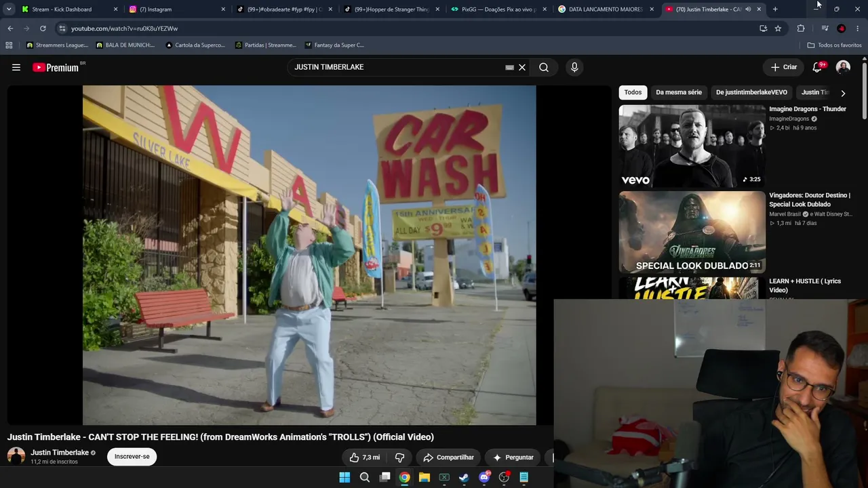
Task: Select the Da mesma série filter chip
Action: pos(679,92)
